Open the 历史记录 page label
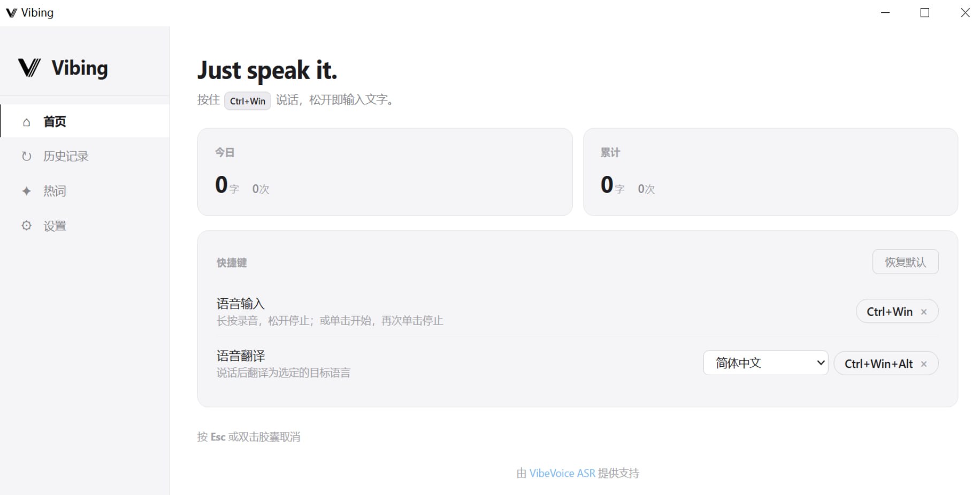 pos(66,157)
